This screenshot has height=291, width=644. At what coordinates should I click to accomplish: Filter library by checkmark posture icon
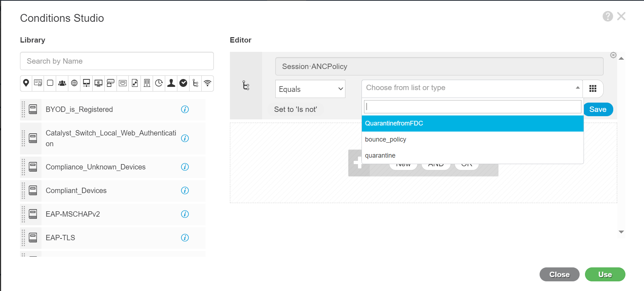pyautogui.click(x=183, y=83)
